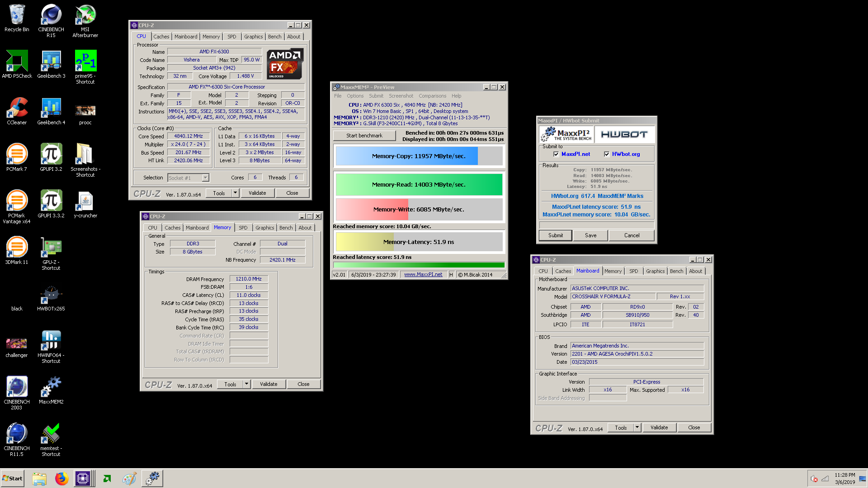Launch y-cruncher desktop icon

pyautogui.click(x=85, y=204)
